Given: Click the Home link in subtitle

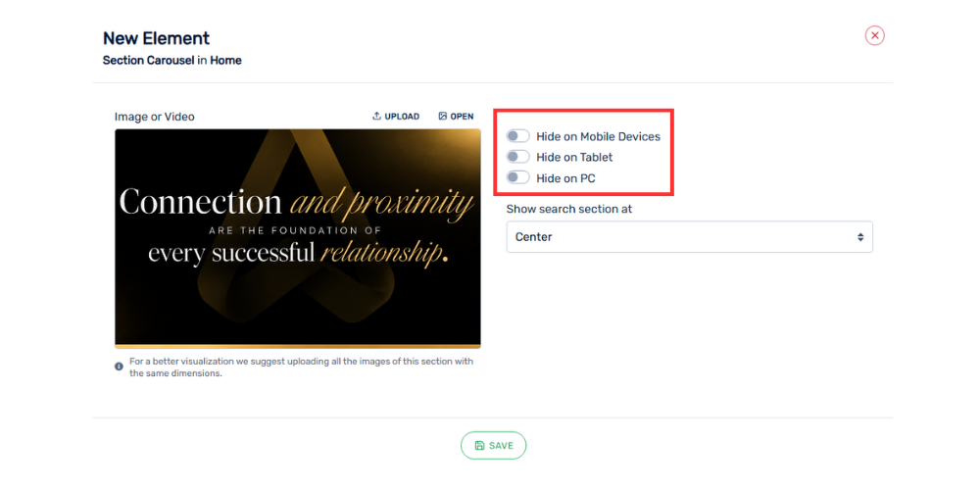Looking at the screenshot, I should (225, 61).
